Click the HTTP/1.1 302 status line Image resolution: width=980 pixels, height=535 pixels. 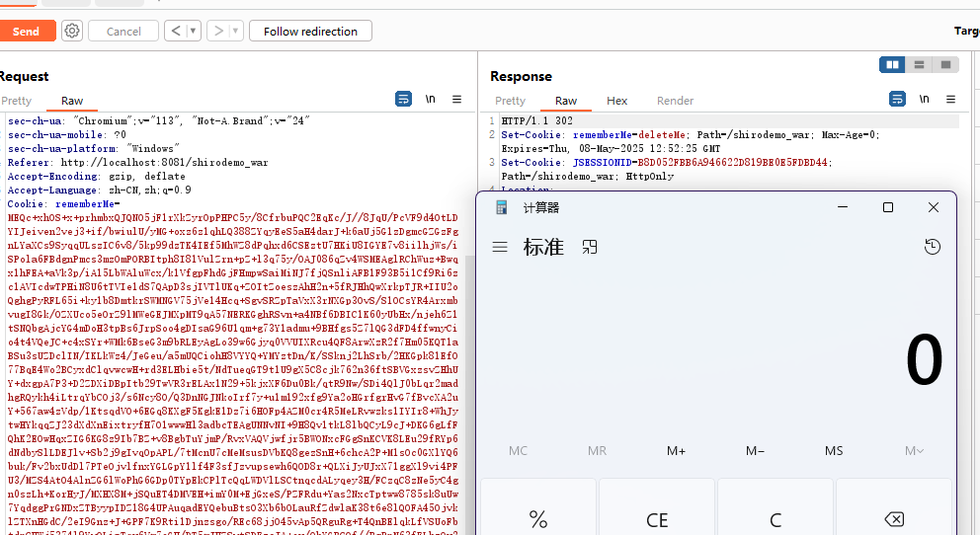536,121
